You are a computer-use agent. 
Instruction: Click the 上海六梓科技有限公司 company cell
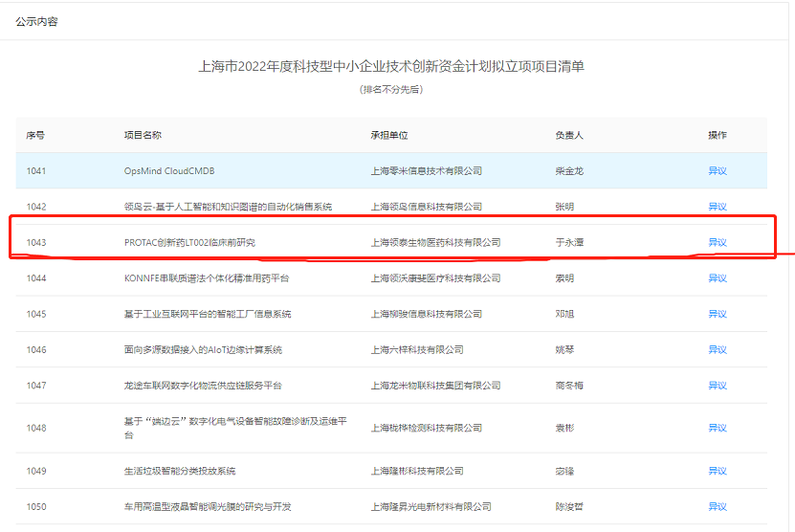(417, 350)
